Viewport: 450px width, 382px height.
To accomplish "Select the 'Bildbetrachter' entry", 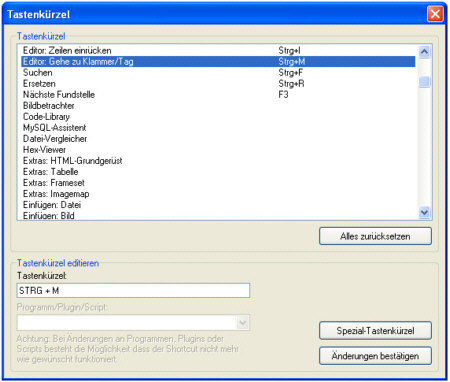I will [218, 106].
